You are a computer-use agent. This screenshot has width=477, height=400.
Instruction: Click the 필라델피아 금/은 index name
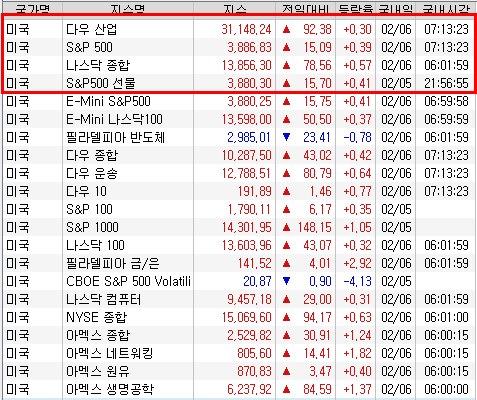click(113, 263)
